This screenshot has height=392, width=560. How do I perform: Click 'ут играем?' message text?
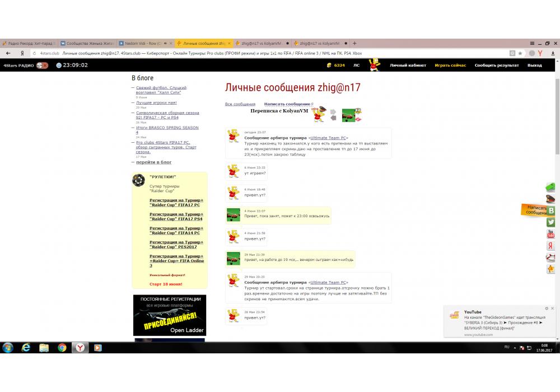coord(255,173)
